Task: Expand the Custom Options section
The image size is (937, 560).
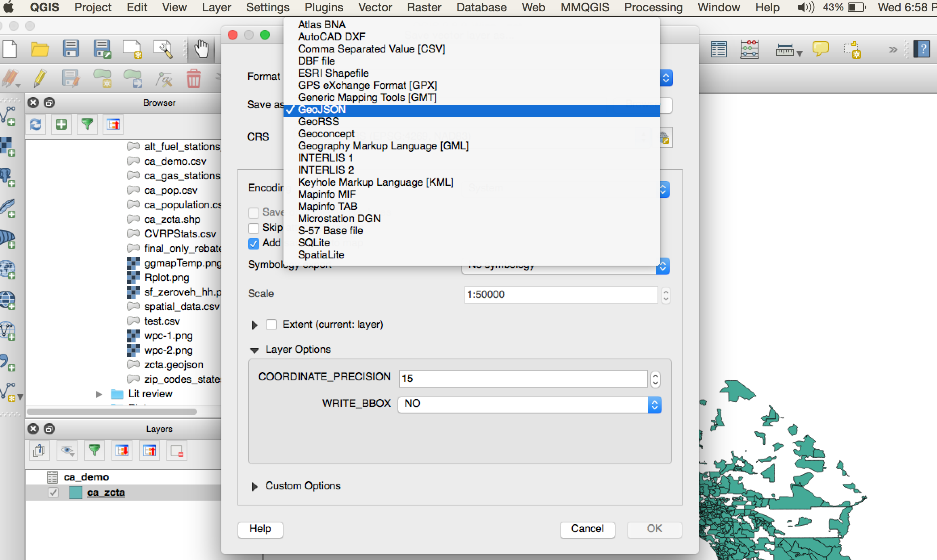Action: click(x=254, y=487)
